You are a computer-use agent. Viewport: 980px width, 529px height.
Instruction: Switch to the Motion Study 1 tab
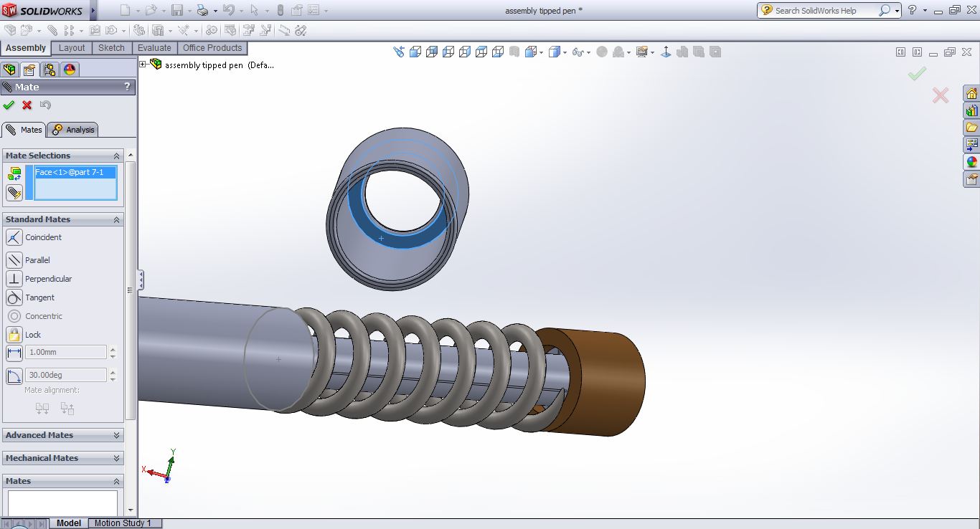pyautogui.click(x=123, y=523)
